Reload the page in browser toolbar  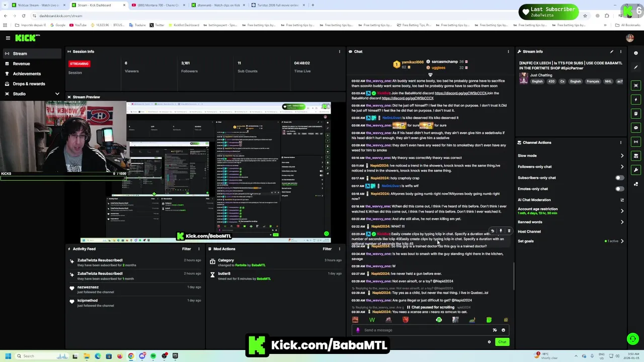[23, 16]
